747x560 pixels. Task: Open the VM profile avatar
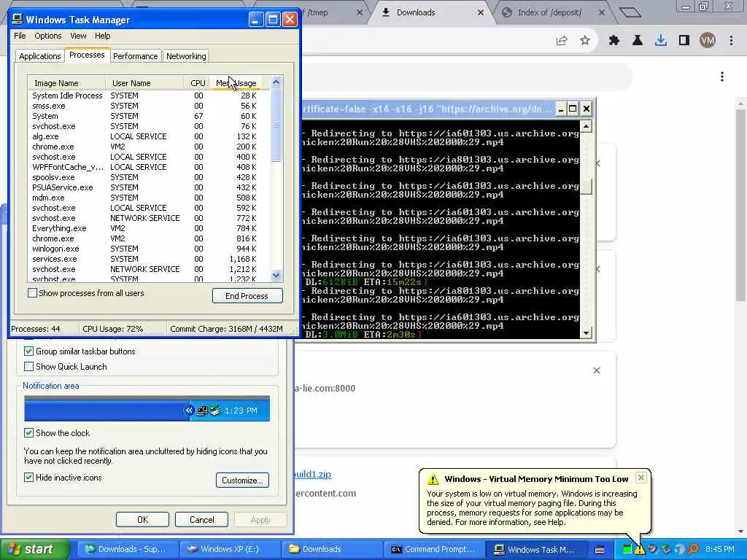[x=708, y=41]
